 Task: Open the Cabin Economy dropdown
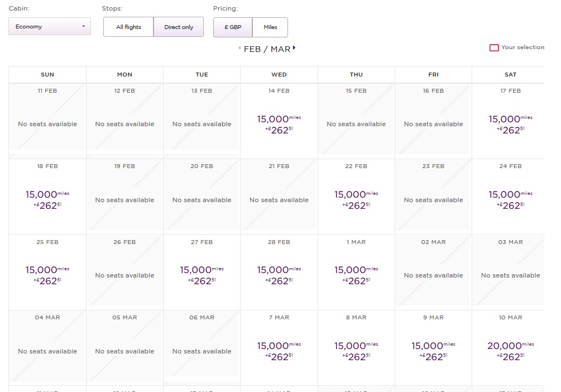50,27
